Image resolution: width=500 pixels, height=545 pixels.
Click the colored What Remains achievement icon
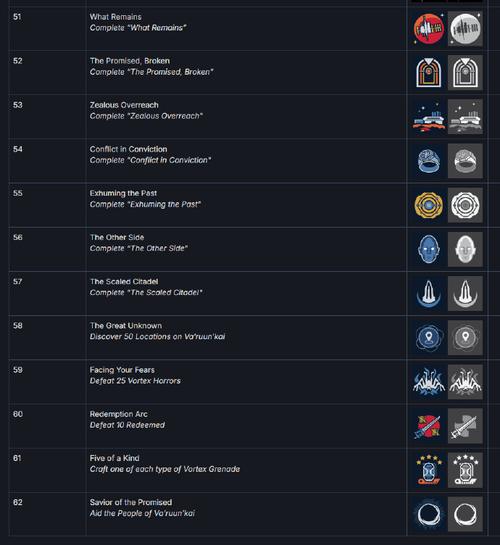[429, 29]
